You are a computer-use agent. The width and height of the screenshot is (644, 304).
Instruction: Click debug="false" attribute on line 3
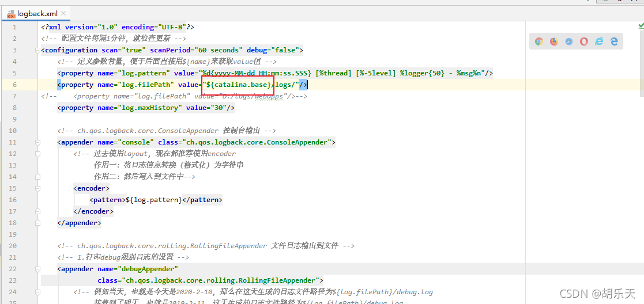[273, 50]
